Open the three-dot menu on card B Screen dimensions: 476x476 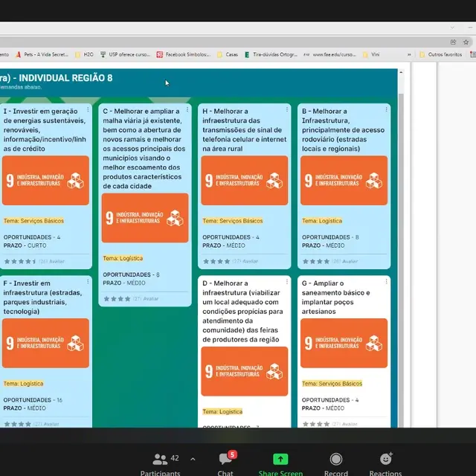coord(386,110)
